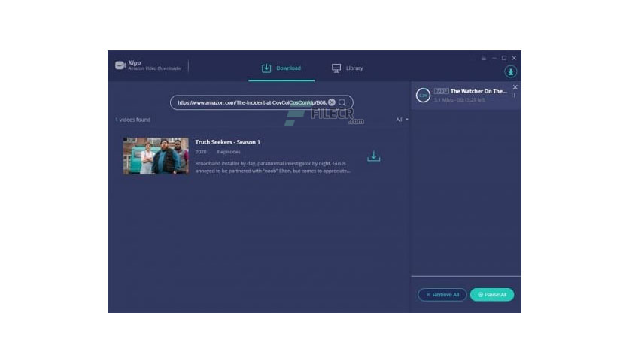Switch to the Download tab
This screenshot has height=364, width=629.
[281, 68]
